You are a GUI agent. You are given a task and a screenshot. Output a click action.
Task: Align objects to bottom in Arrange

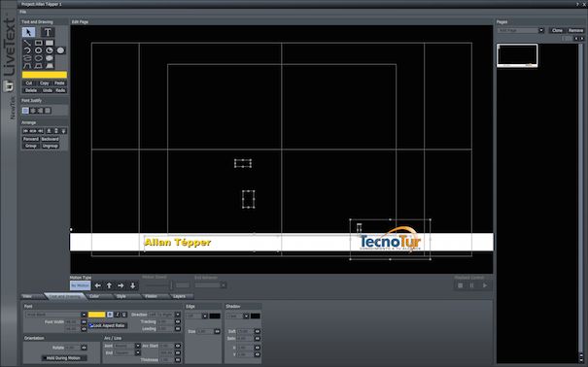[63, 131]
